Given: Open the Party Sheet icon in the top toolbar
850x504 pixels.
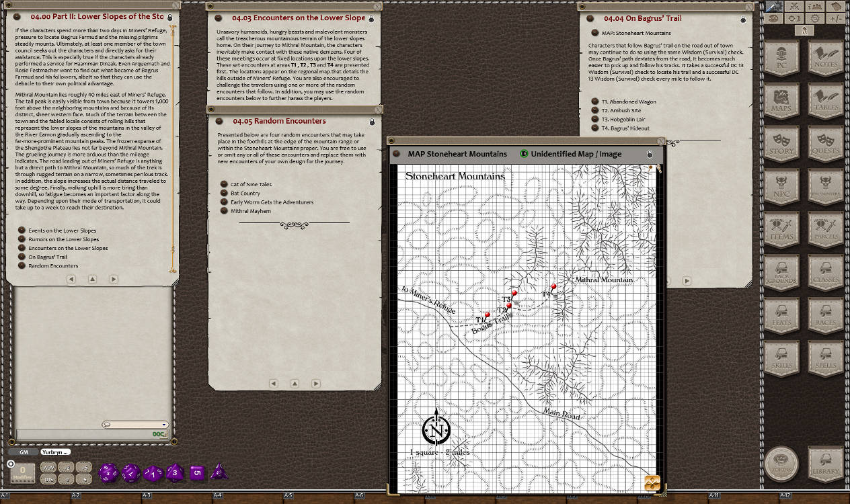Looking at the screenshot, I should (x=815, y=7).
